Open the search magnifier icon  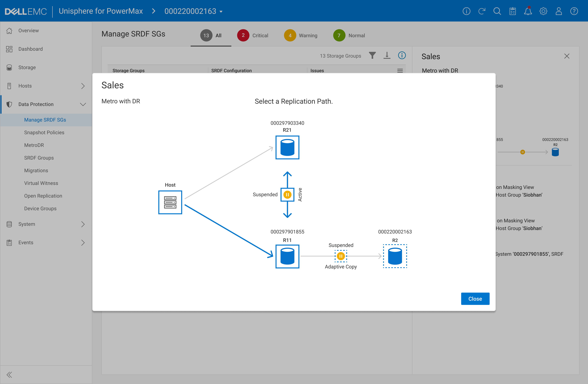pos(497,11)
